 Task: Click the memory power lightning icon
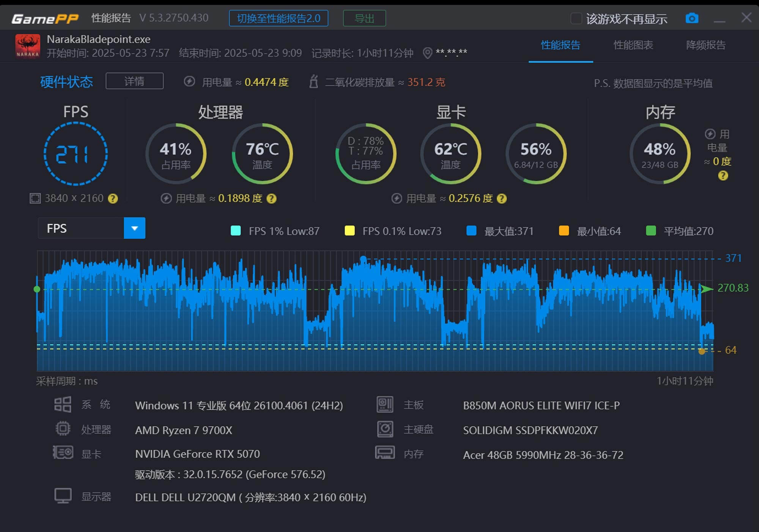pos(710,134)
